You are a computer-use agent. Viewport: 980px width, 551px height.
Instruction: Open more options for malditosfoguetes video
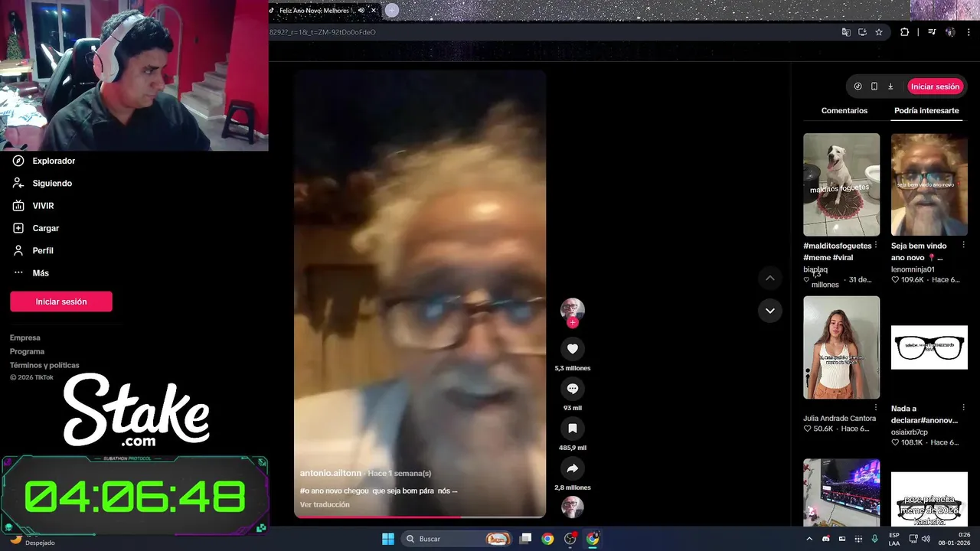876,246
